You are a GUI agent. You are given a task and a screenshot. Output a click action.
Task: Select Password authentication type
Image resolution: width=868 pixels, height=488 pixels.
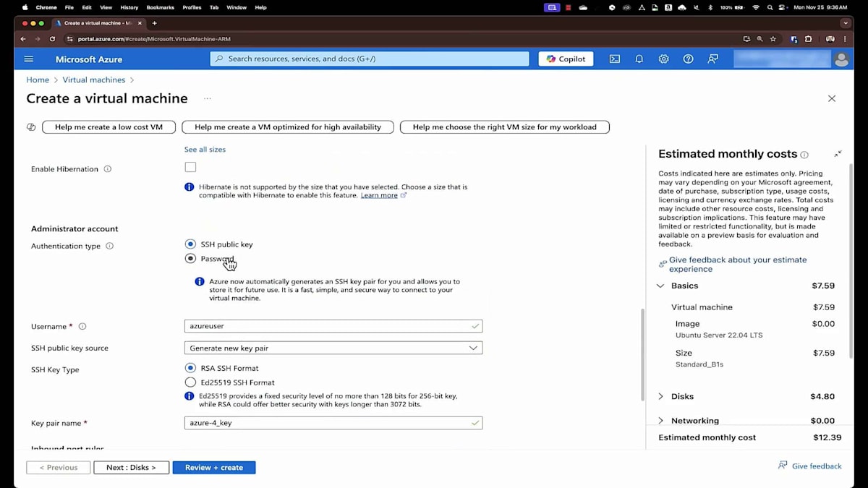point(190,258)
